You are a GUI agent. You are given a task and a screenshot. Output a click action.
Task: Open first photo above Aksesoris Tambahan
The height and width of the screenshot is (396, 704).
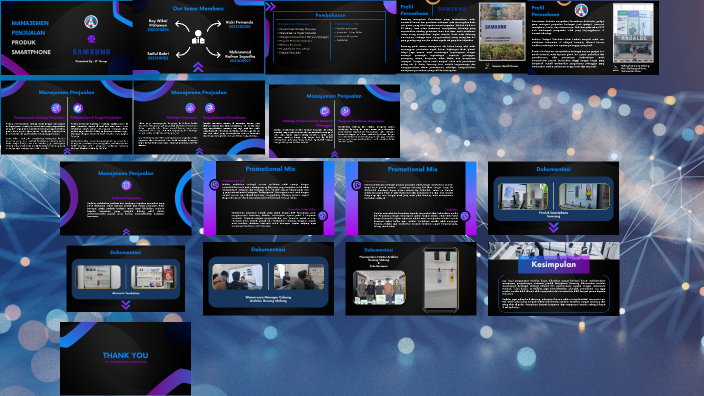point(98,277)
